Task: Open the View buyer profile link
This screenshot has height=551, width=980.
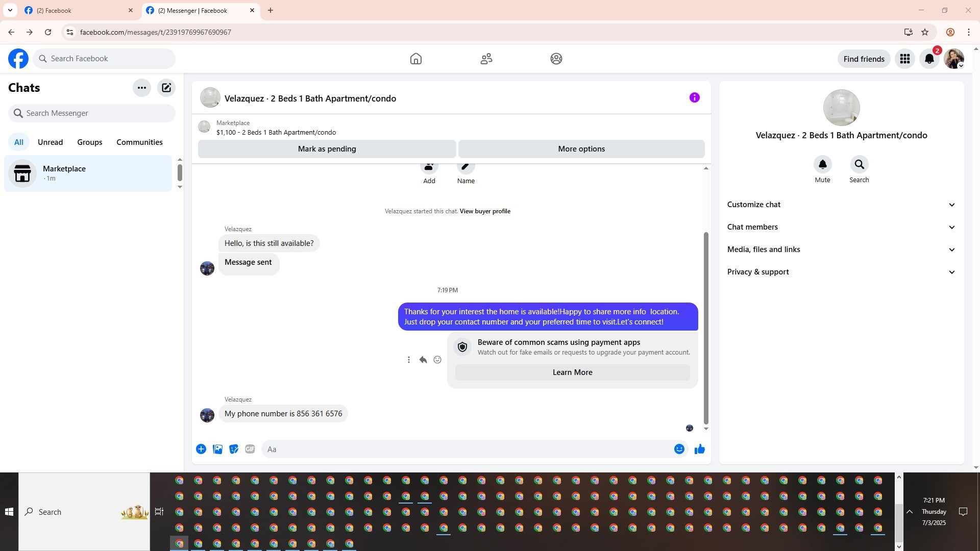Action: tap(485, 211)
